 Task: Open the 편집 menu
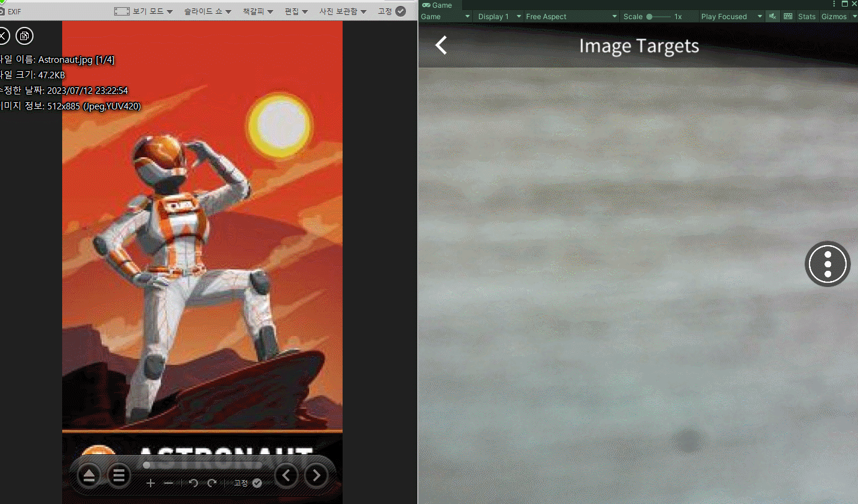tap(296, 11)
